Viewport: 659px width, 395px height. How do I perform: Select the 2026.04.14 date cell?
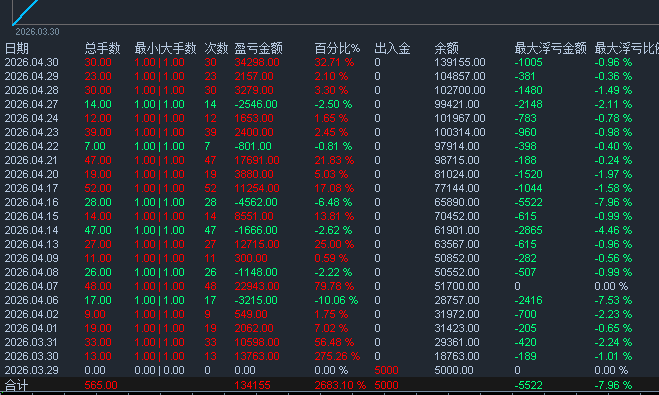(32, 230)
